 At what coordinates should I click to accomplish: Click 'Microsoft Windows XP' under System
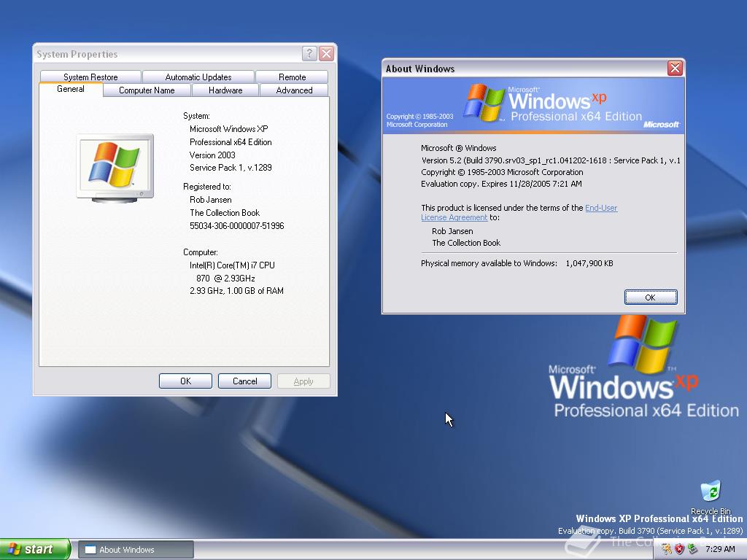click(x=228, y=129)
